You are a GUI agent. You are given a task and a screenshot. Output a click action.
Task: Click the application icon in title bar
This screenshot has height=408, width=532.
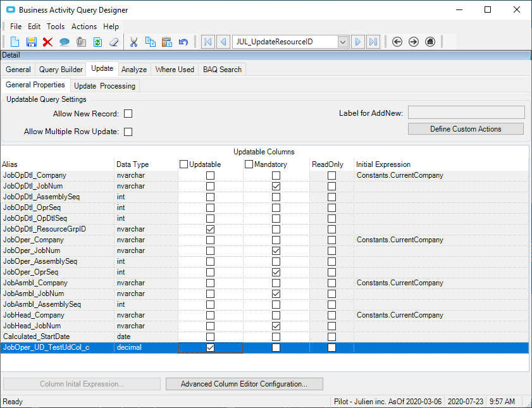click(x=11, y=10)
